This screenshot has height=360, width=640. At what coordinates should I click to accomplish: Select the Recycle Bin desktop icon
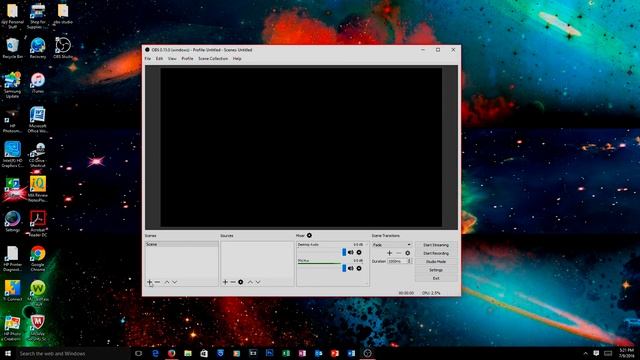(13, 48)
